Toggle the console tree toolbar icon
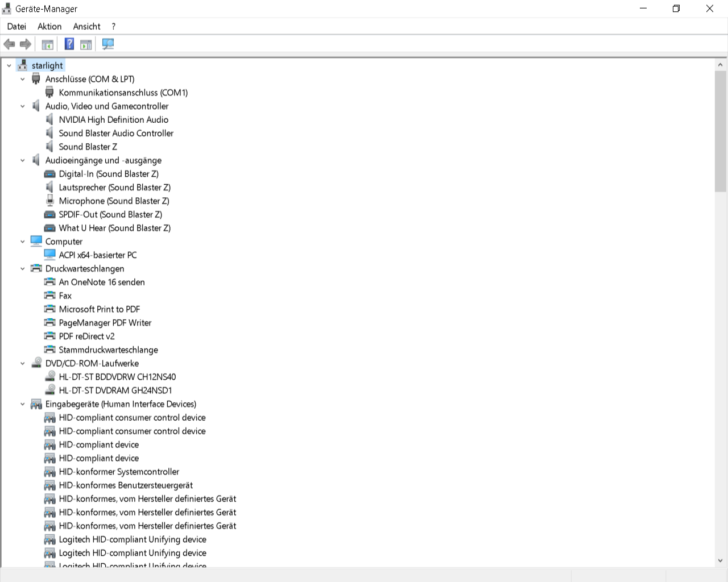Image resolution: width=728 pixels, height=582 pixels. tap(48, 44)
